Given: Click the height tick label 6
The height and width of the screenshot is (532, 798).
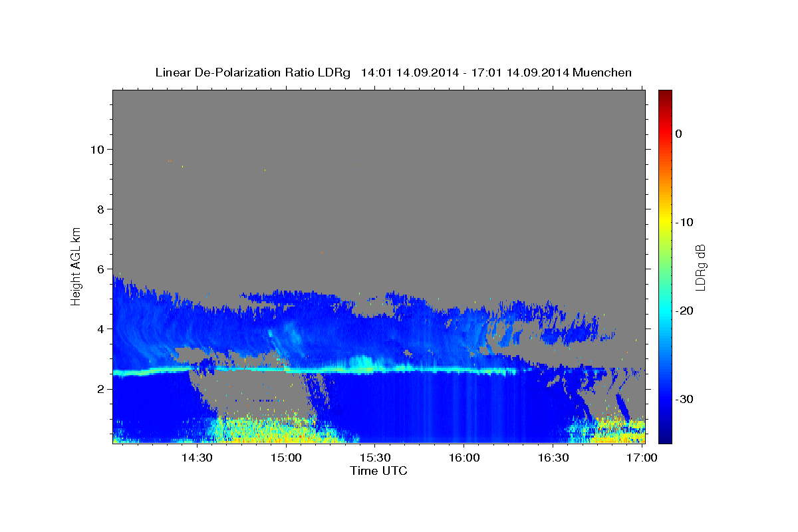Looking at the screenshot, I should 100,269.
